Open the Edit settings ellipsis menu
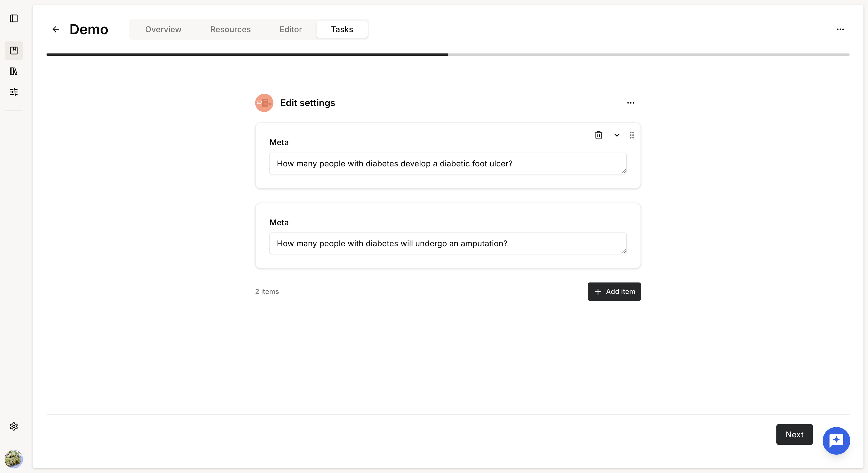The height and width of the screenshot is (473, 868). click(630, 103)
